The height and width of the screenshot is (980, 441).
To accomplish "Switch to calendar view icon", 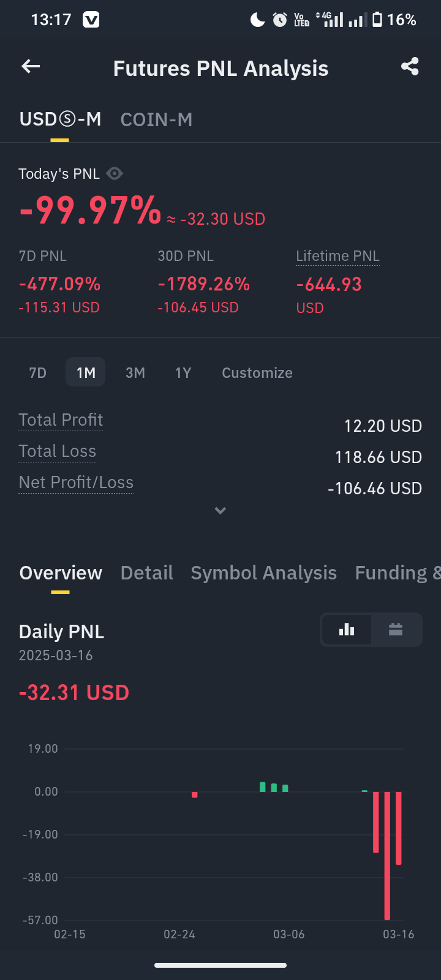I will [x=396, y=630].
